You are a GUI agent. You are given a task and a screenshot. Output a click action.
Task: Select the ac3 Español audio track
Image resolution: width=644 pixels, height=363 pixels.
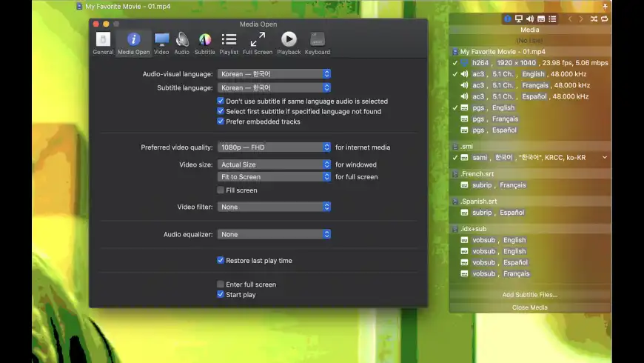click(x=530, y=96)
